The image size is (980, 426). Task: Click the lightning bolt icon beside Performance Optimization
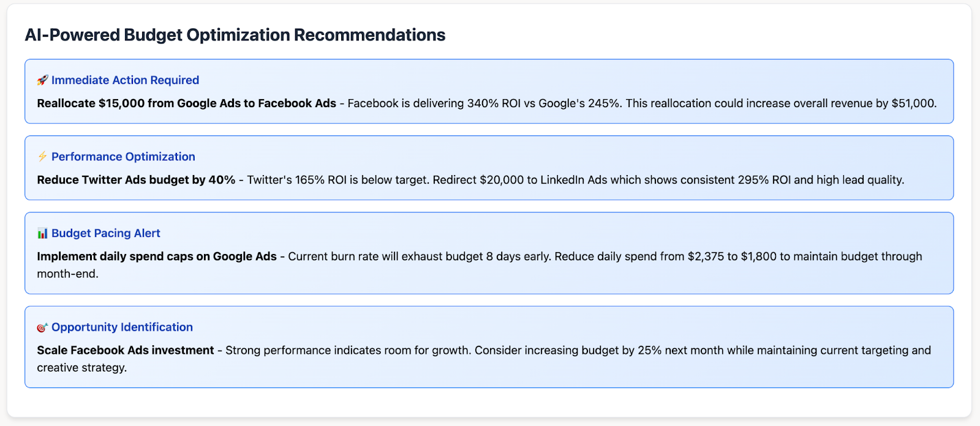coord(42,157)
